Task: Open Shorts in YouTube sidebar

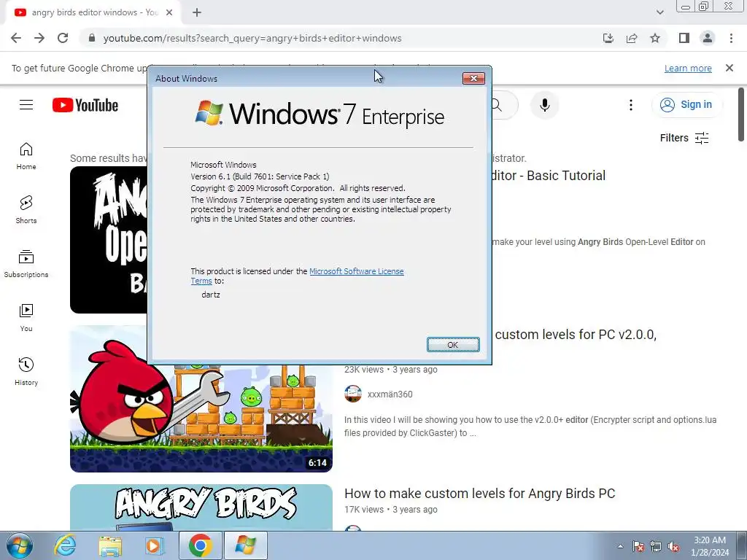Action: pos(26,209)
